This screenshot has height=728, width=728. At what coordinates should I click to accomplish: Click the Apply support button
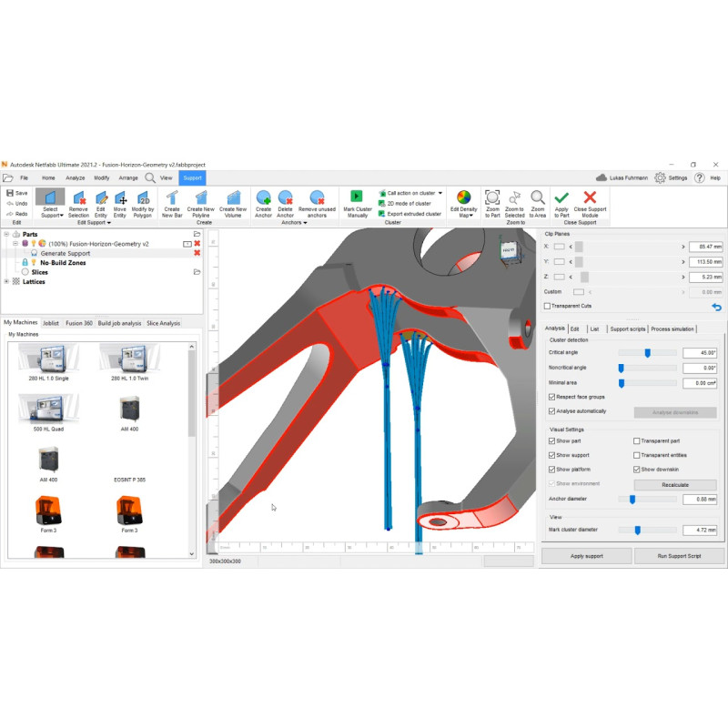[586, 555]
